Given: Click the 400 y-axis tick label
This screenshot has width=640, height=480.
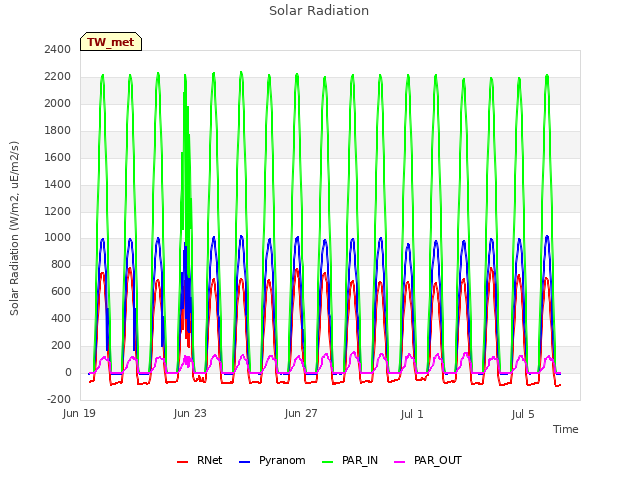Looking at the screenshot, I should 61,318.
